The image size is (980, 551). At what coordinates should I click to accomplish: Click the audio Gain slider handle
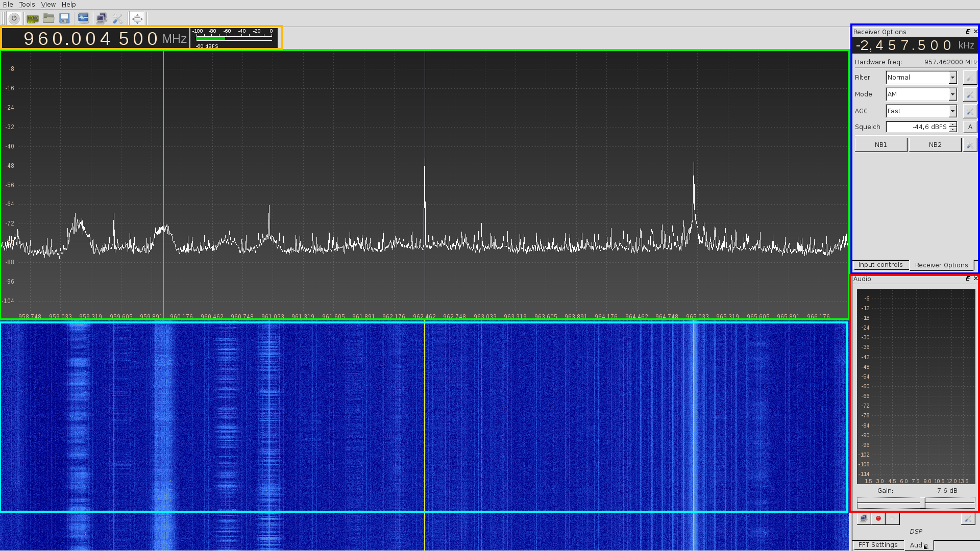click(x=922, y=503)
